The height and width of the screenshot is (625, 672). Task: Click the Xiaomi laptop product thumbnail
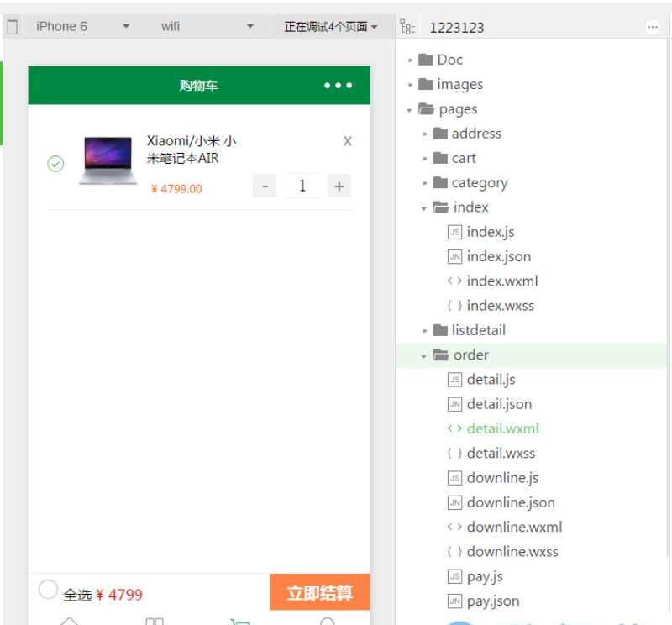[108, 160]
